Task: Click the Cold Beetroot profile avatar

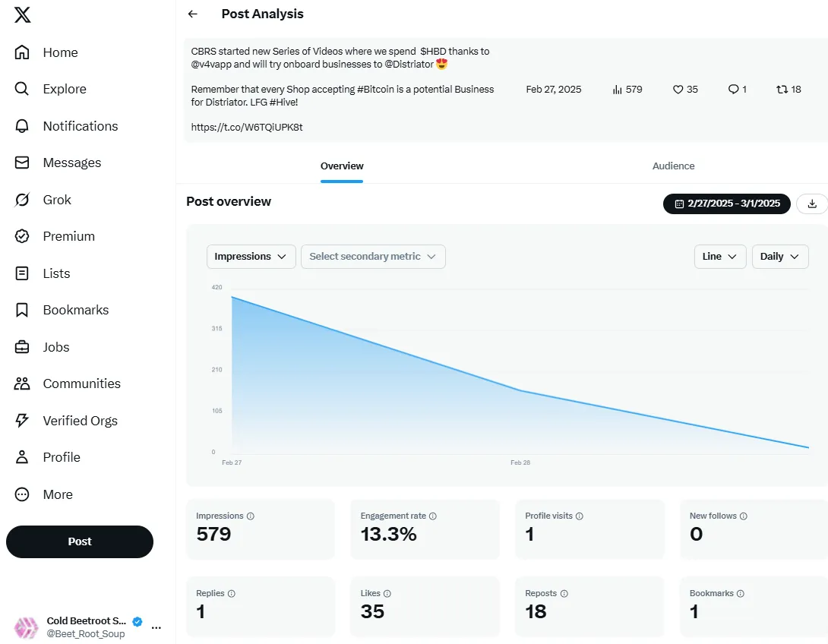Action: click(x=26, y=627)
